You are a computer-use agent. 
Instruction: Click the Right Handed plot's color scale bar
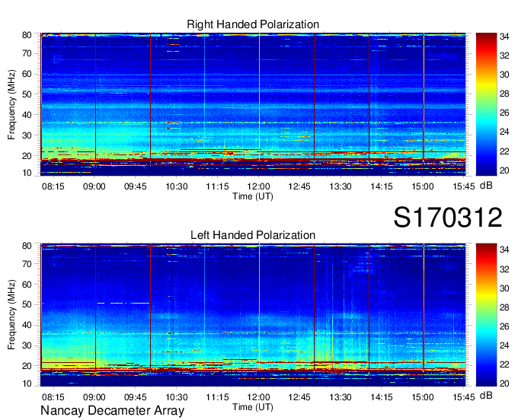tap(486, 104)
